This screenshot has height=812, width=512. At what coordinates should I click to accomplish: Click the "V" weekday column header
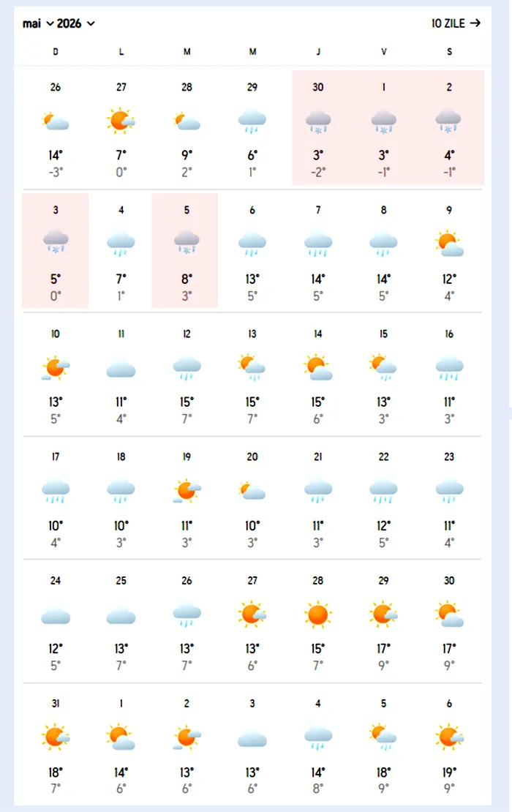coord(383,51)
